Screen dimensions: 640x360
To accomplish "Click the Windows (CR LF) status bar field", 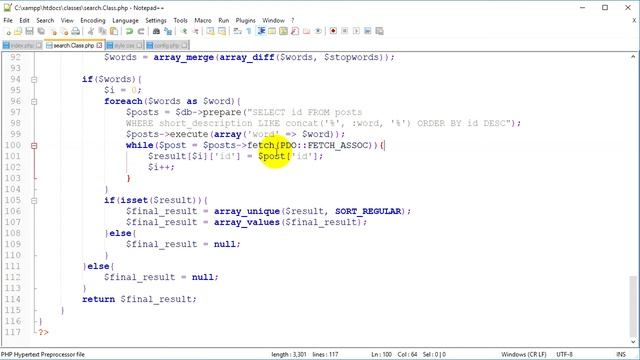I will click(524, 354).
